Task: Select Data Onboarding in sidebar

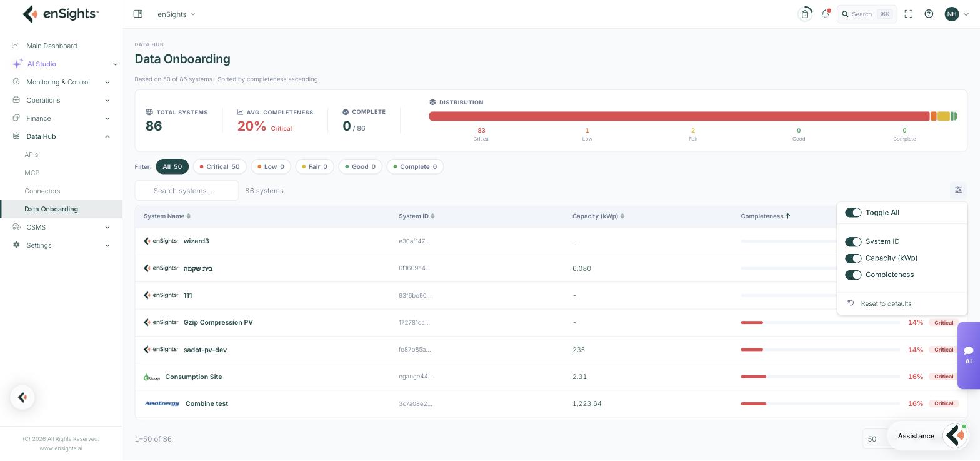Action: [x=61, y=209]
